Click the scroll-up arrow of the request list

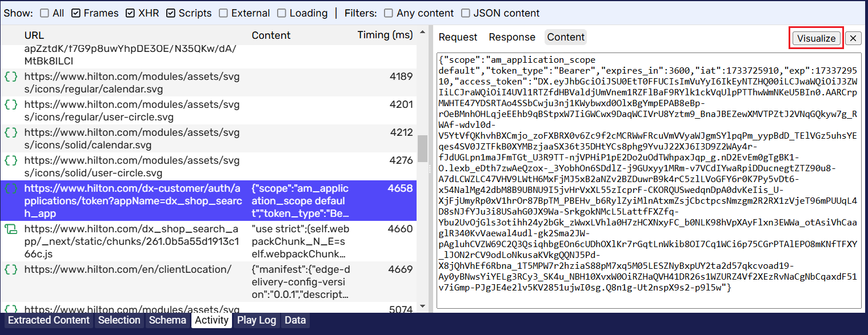click(x=422, y=32)
